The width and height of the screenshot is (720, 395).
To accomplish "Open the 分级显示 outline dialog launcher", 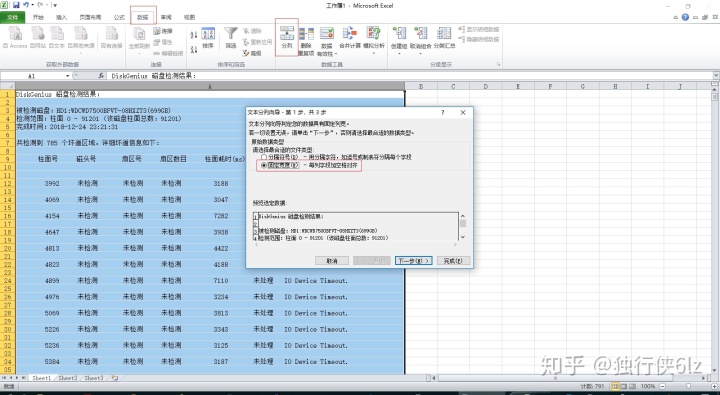I will pyautogui.click(x=498, y=65).
